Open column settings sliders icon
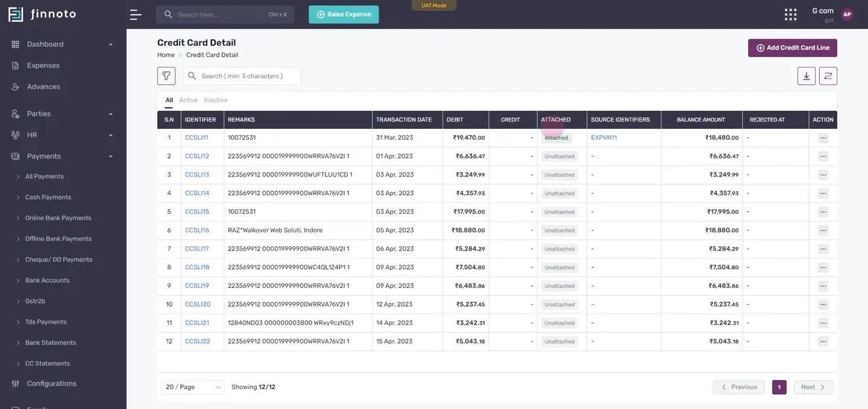The width and height of the screenshot is (868, 409). (828, 76)
